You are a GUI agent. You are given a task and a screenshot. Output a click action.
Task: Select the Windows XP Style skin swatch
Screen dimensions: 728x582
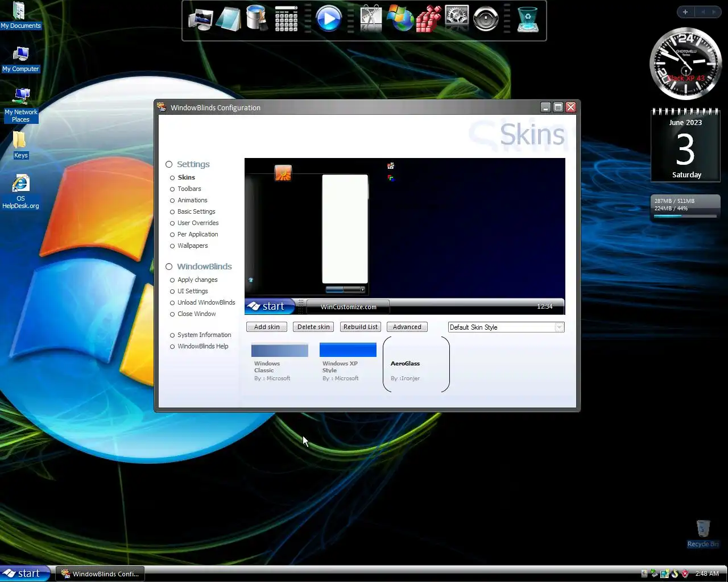tap(348, 350)
